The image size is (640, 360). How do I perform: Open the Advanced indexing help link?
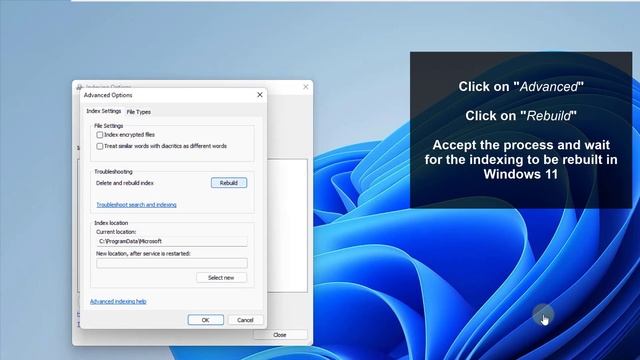tap(118, 302)
